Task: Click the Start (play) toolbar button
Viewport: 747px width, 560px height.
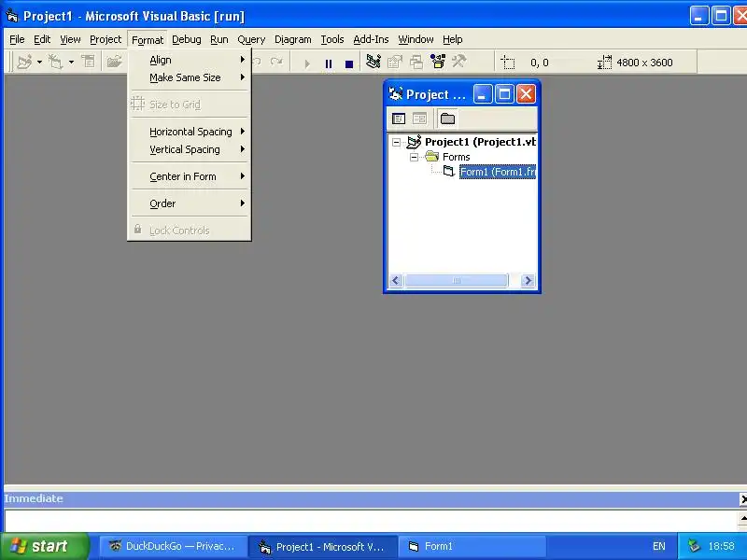Action: (307, 63)
